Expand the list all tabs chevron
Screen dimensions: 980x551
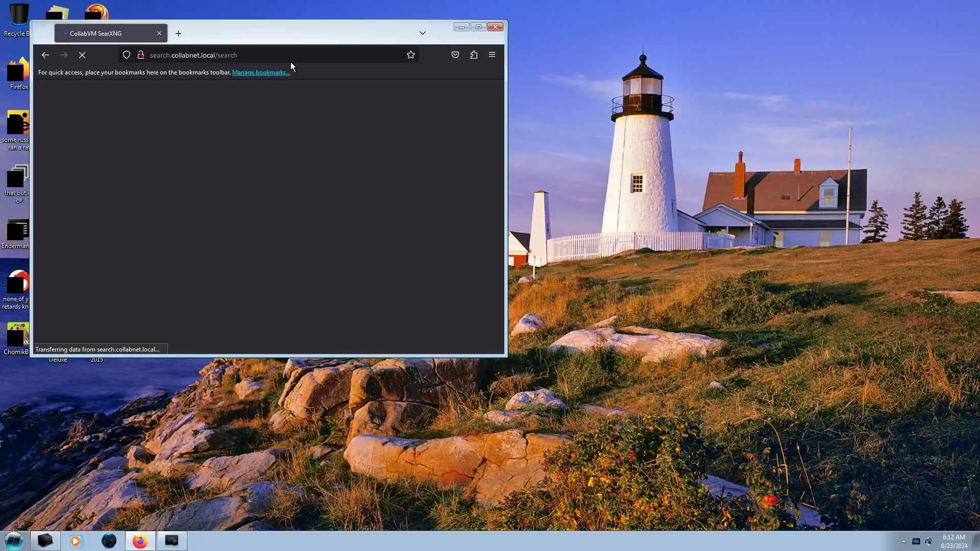[x=423, y=33]
